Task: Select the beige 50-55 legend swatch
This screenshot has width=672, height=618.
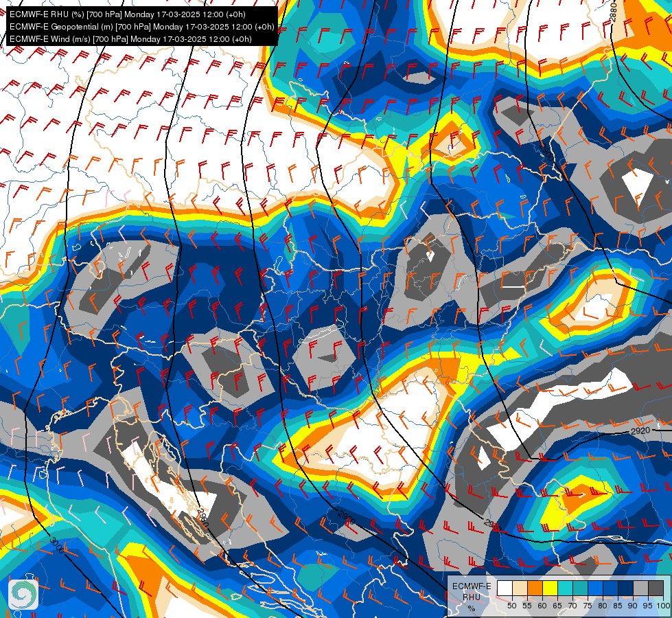Action: click(x=520, y=588)
